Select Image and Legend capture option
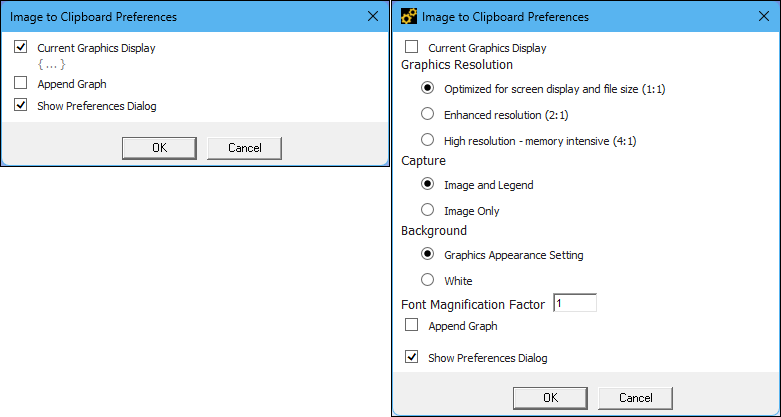This screenshot has width=781, height=417. coord(428,184)
